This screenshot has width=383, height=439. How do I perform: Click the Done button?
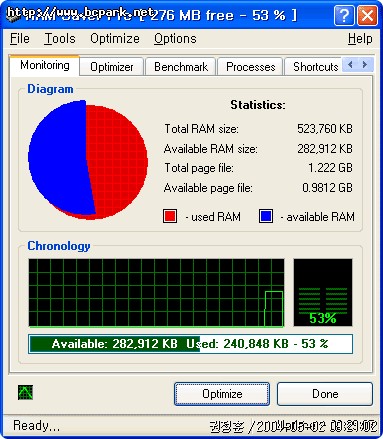coord(325,394)
